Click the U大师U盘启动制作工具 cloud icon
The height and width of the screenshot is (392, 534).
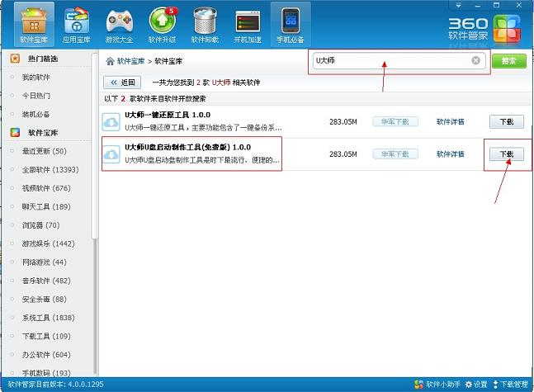click(111, 154)
